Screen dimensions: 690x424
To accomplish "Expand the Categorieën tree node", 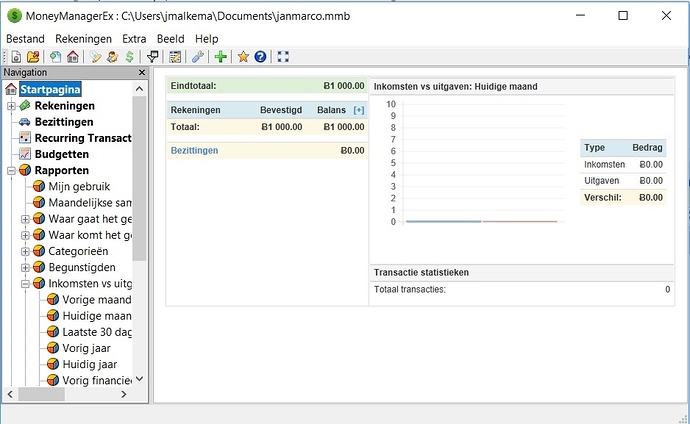I will point(26,252).
